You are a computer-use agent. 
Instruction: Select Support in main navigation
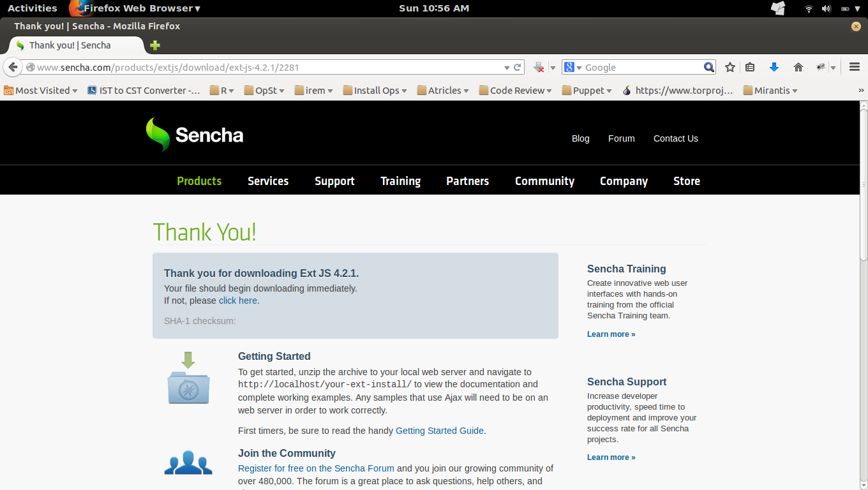(x=334, y=181)
